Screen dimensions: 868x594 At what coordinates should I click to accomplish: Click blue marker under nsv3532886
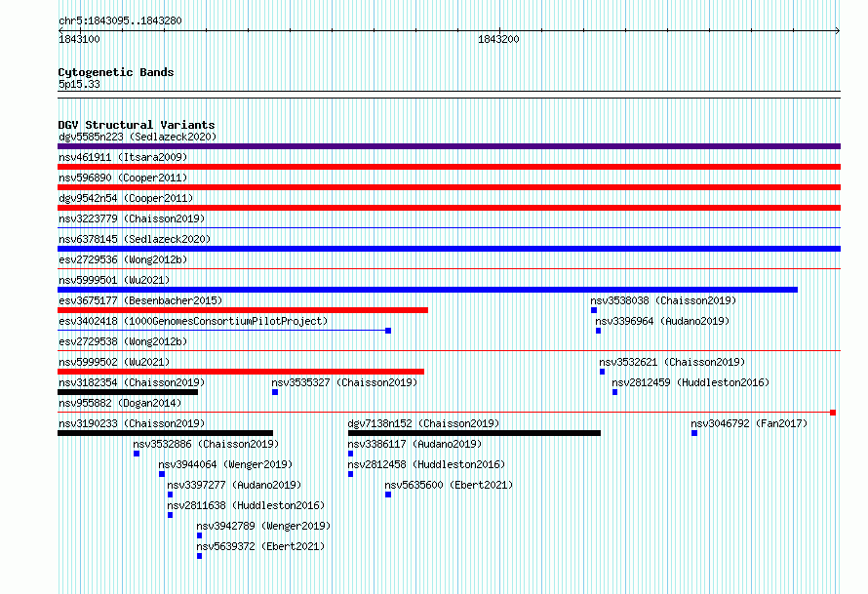coord(137,454)
